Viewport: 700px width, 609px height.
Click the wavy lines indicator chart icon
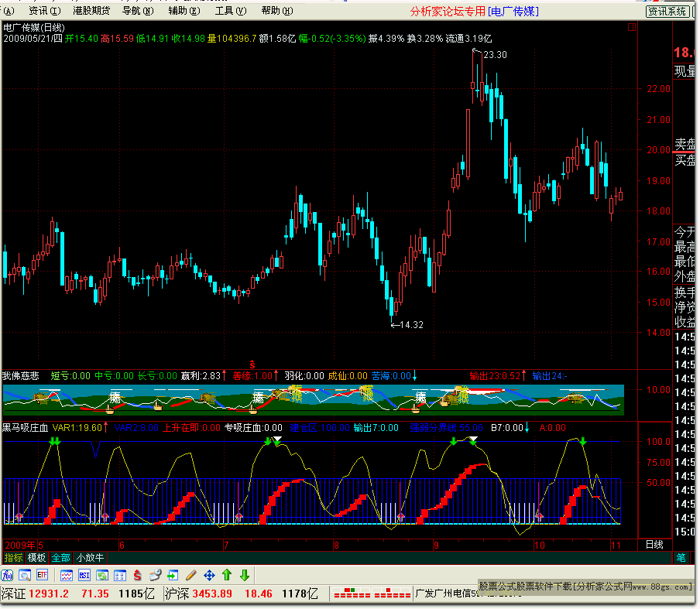pyautogui.click(x=67, y=576)
